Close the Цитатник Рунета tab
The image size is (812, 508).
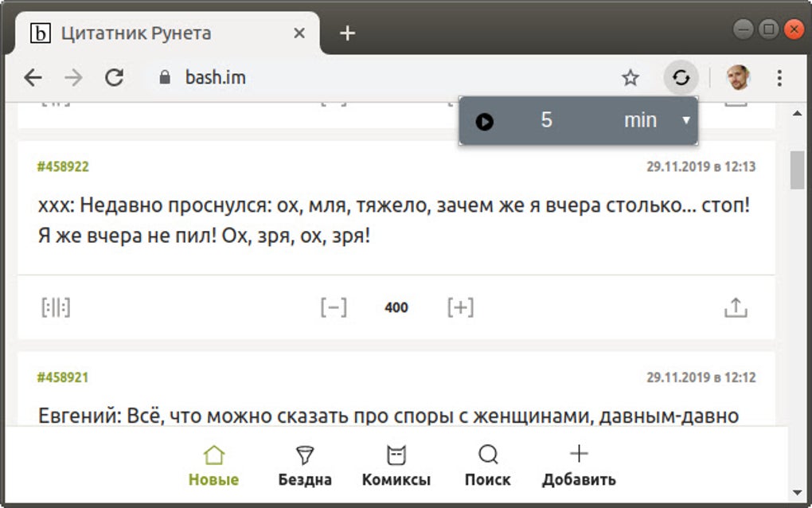[299, 33]
